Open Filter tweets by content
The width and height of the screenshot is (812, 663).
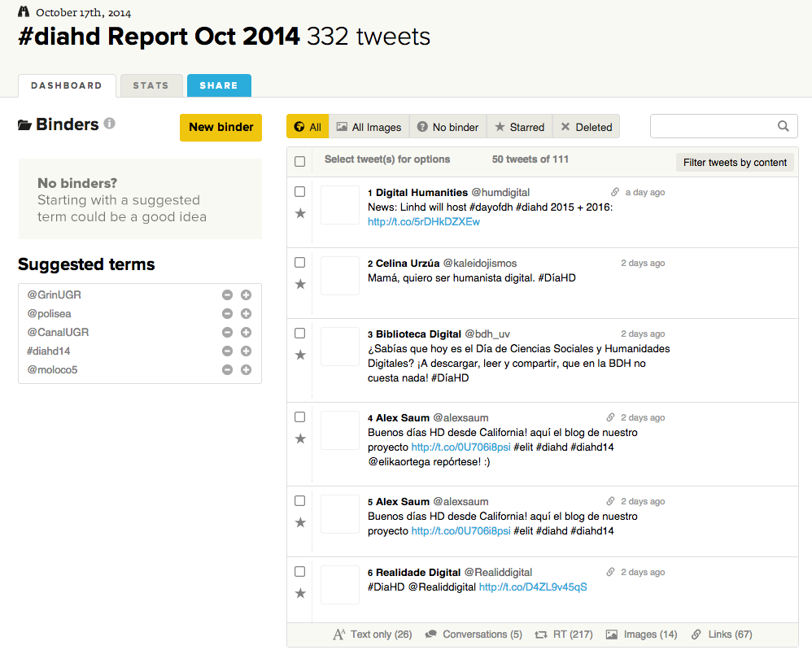735,162
